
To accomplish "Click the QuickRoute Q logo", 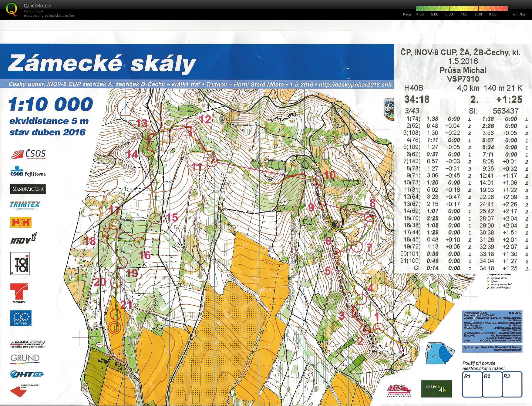I will (12, 9).
